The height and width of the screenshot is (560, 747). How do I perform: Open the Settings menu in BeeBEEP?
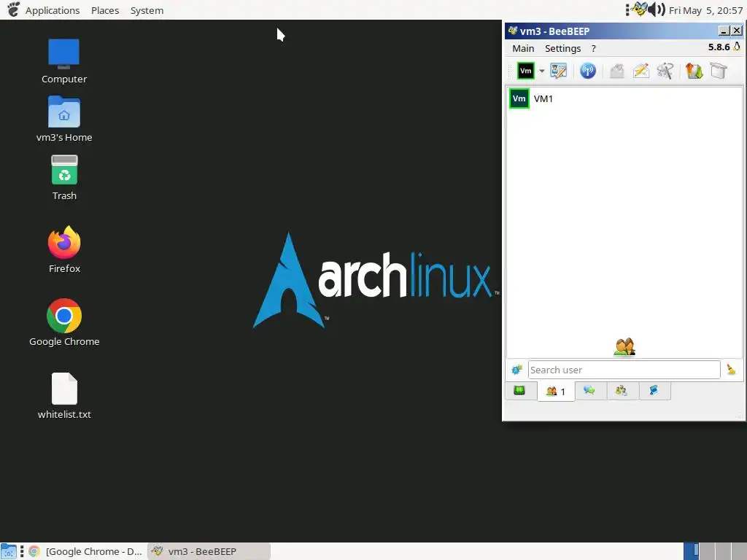point(562,49)
